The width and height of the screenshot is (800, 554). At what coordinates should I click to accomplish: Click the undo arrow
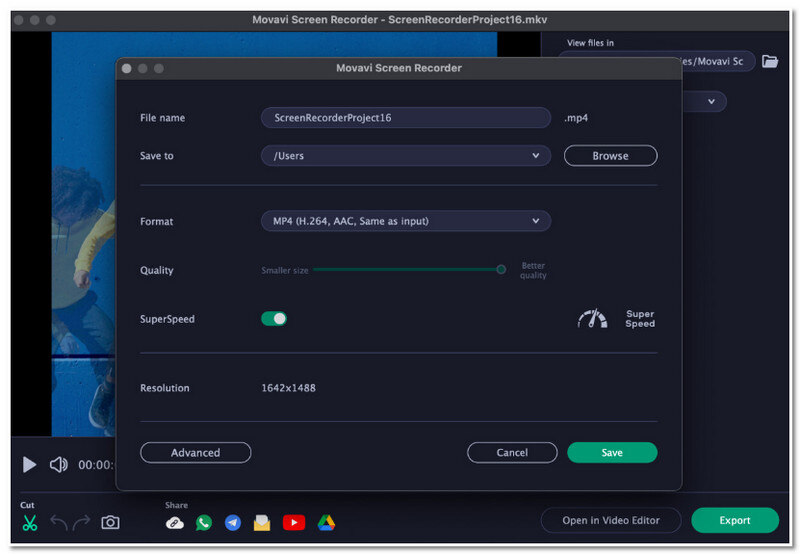(59, 522)
